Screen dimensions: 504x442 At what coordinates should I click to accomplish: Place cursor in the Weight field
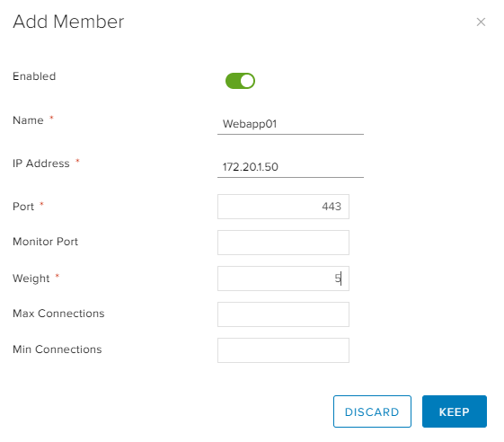[283, 278]
